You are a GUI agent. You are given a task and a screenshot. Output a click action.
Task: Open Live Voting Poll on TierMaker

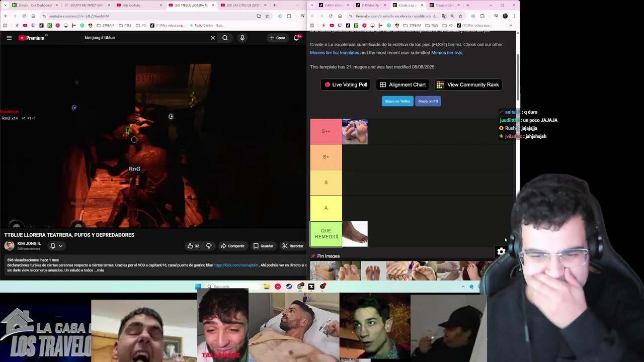(346, 84)
